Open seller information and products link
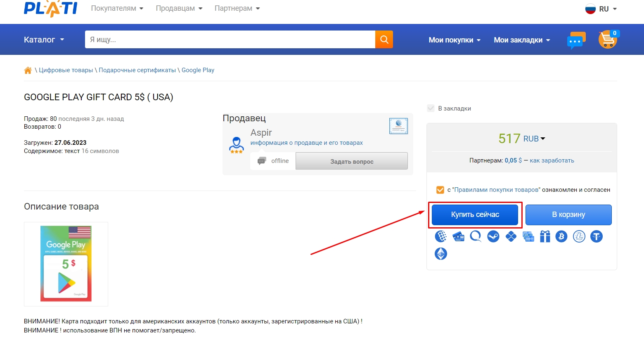The image size is (644, 344). (307, 143)
